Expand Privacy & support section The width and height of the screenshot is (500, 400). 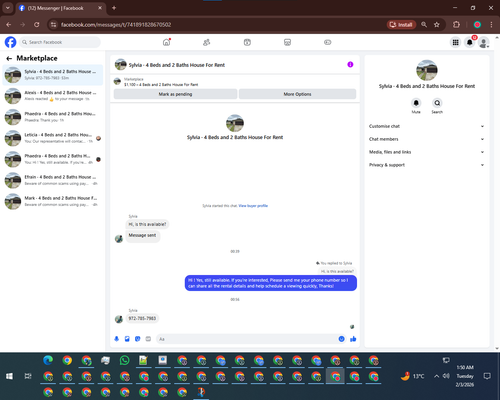coord(426,165)
